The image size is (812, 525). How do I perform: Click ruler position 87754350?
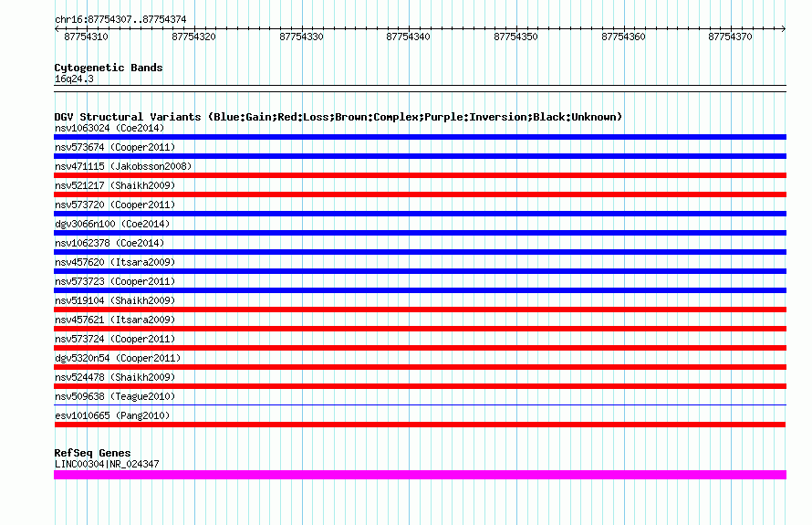tap(515, 37)
